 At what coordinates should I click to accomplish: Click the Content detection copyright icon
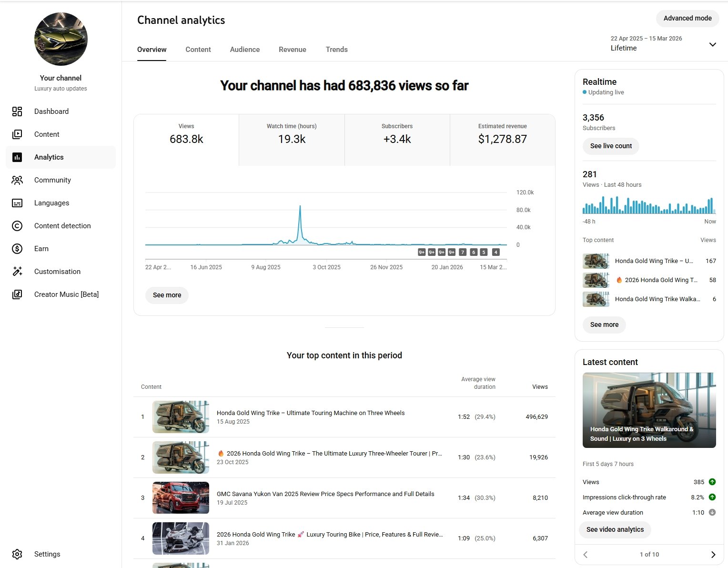(x=17, y=226)
